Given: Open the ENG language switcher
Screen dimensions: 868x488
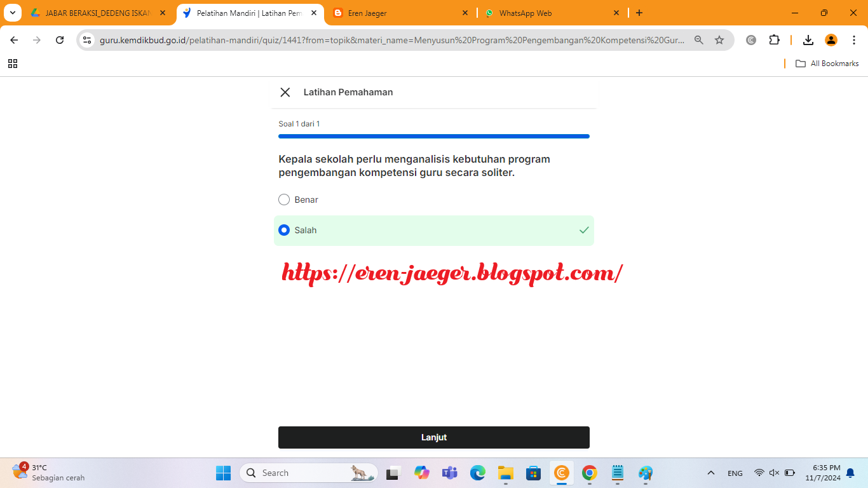Looking at the screenshot, I should pyautogui.click(x=735, y=473).
